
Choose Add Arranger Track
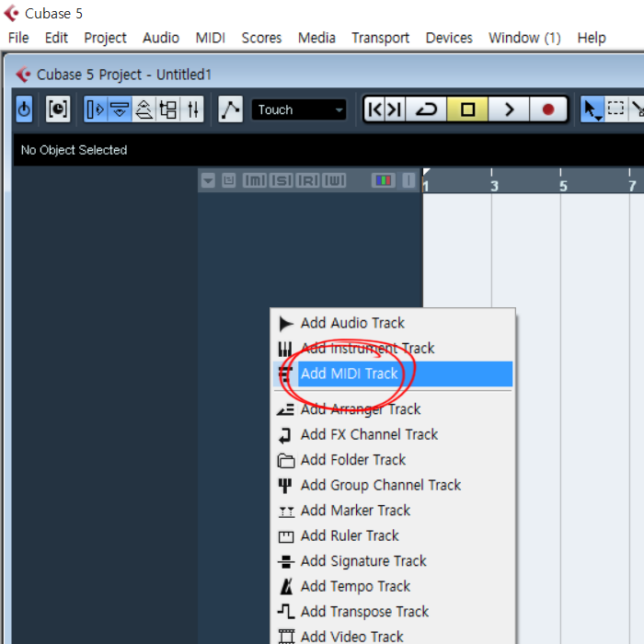pyautogui.click(x=393, y=409)
